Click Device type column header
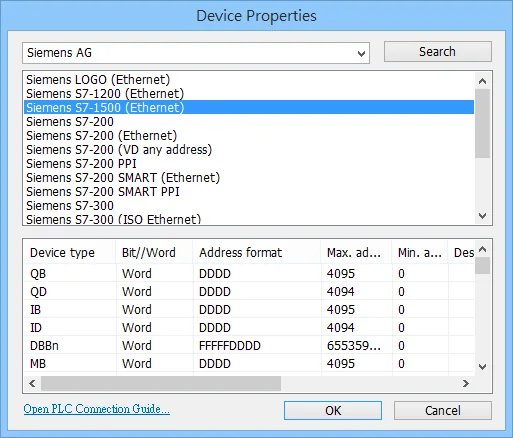513x438 pixels. point(70,252)
